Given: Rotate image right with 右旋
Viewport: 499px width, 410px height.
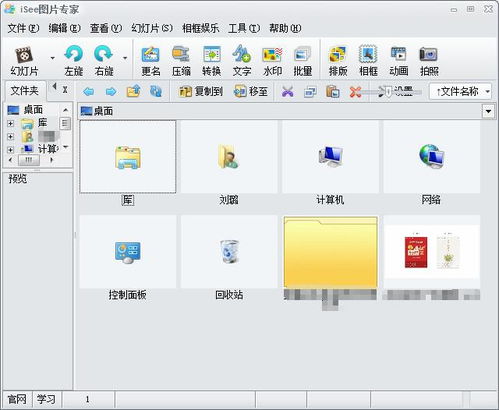Looking at the screenshot, I should [104, 61].
